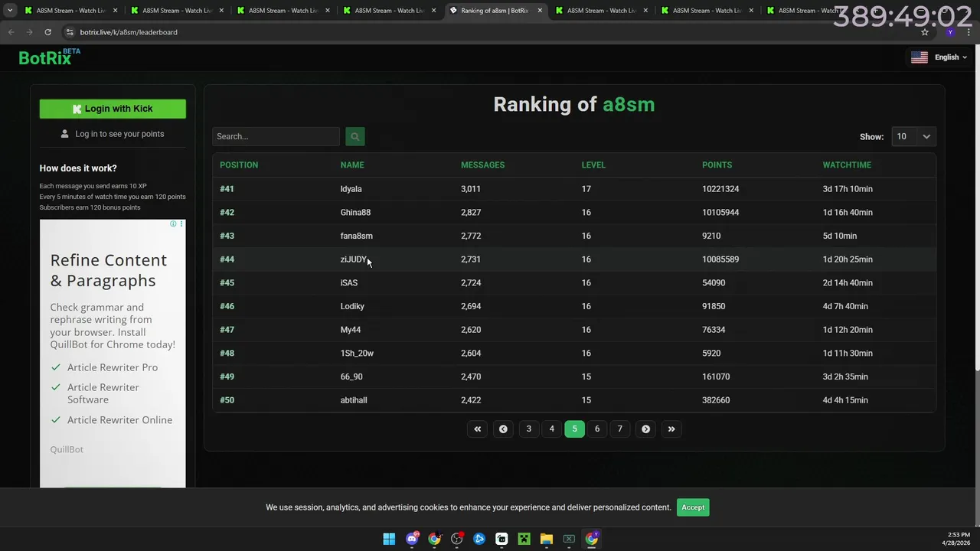This screenshot has width=980, height=551.
Task: Bookmark this page with the star icon
Action: pos(925,32)
